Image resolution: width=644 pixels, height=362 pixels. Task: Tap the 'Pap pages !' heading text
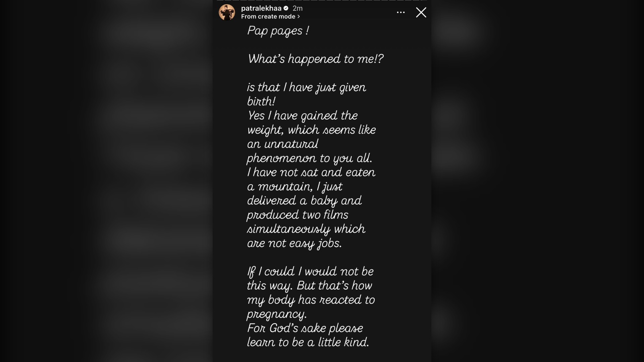point(278,31)
